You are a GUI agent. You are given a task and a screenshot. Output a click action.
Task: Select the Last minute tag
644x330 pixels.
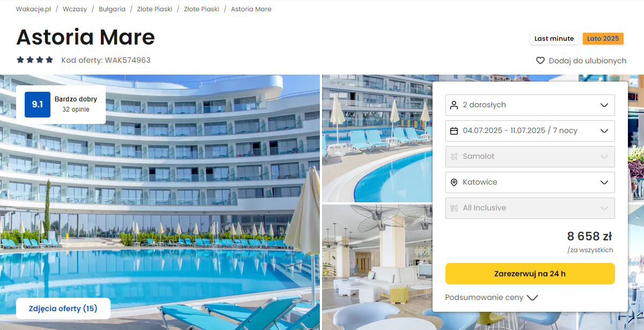[x=554, y=39]
